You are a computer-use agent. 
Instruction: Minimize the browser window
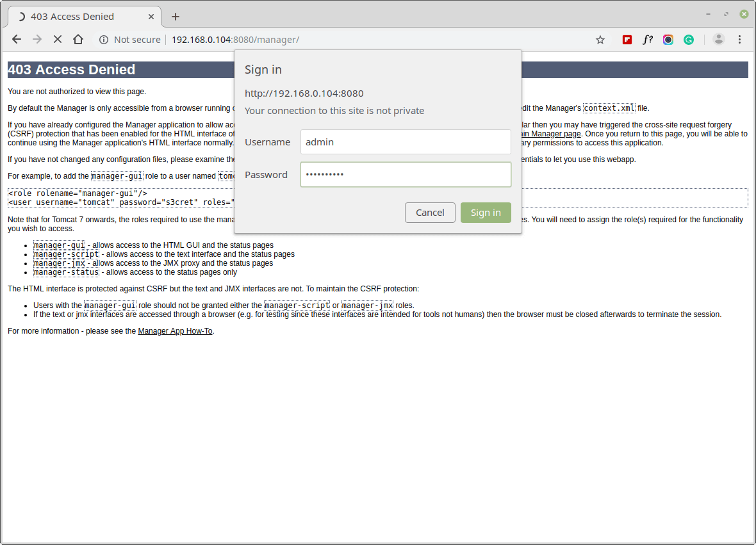[x=708, y=15]
